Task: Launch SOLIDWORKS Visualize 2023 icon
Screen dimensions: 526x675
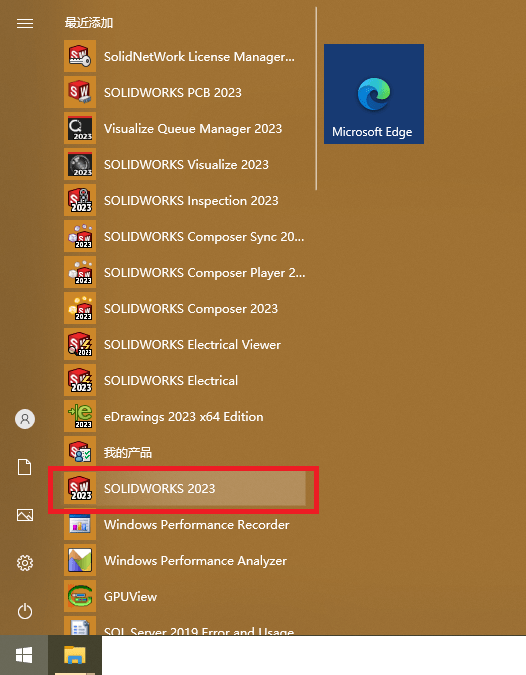Action: (80, 164)
